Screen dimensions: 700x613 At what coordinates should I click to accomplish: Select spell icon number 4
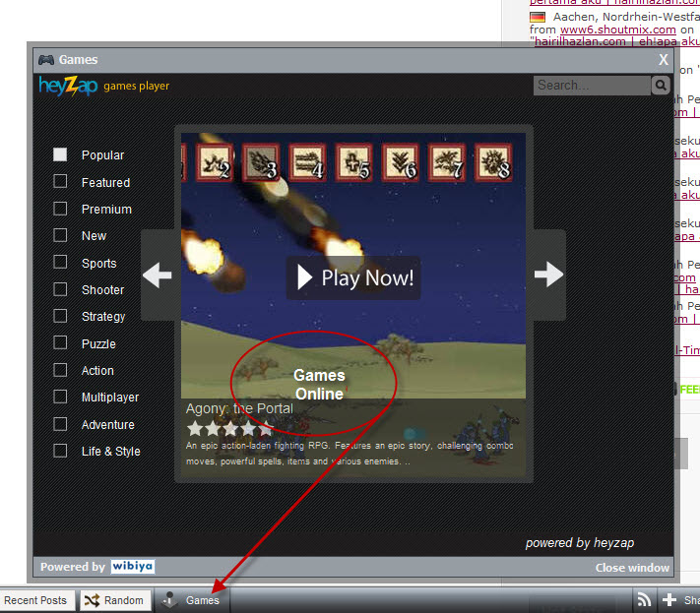coord(307,162)
